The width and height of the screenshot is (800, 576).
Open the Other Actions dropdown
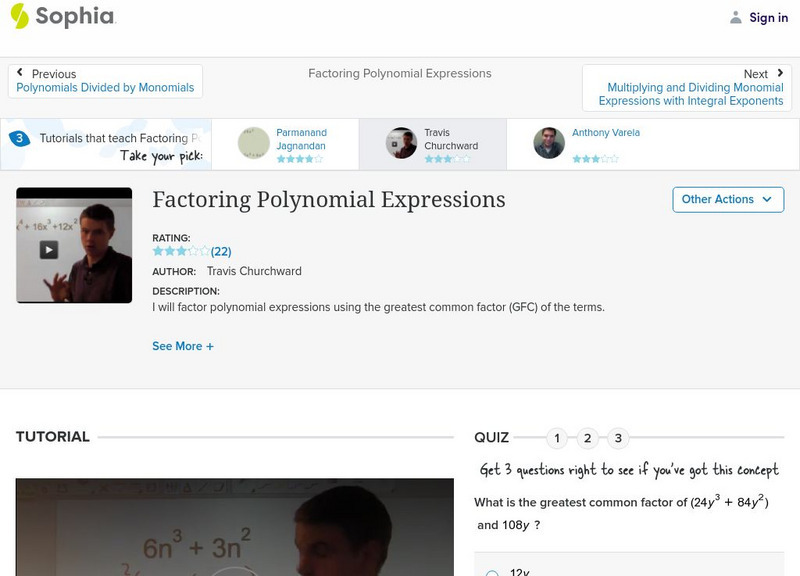pos(727,200)
